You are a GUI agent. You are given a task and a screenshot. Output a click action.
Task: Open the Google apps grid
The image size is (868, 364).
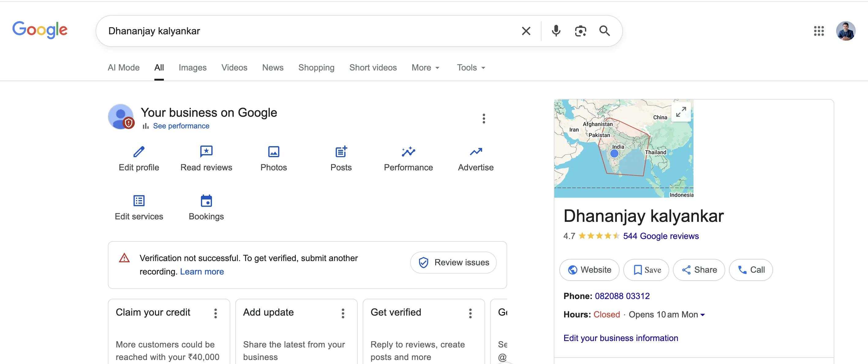pyautogui.click(x=818, y=31)
